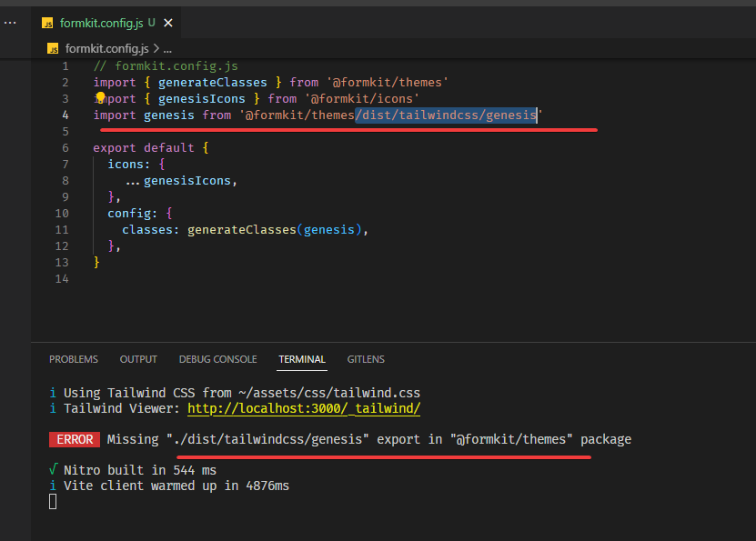Click the JS icon in the breadcrumb bar

[53, 49]
